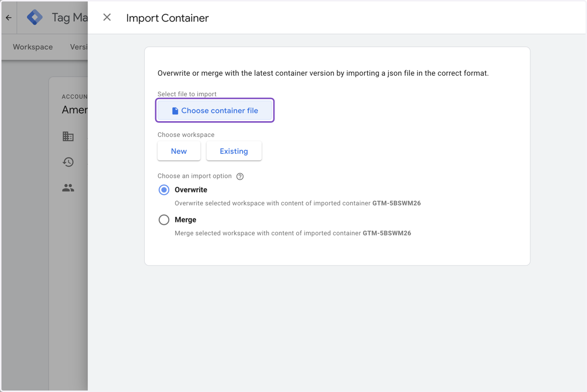Click the "Select file to import" label
587x392 pixels.
pos(187,94)
